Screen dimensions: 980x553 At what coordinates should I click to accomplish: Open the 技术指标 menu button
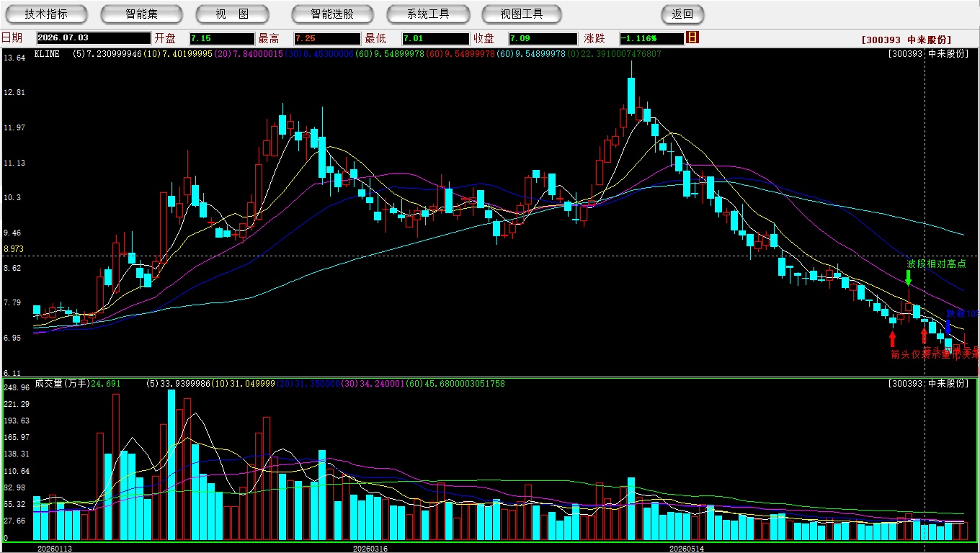coord(46,14)
